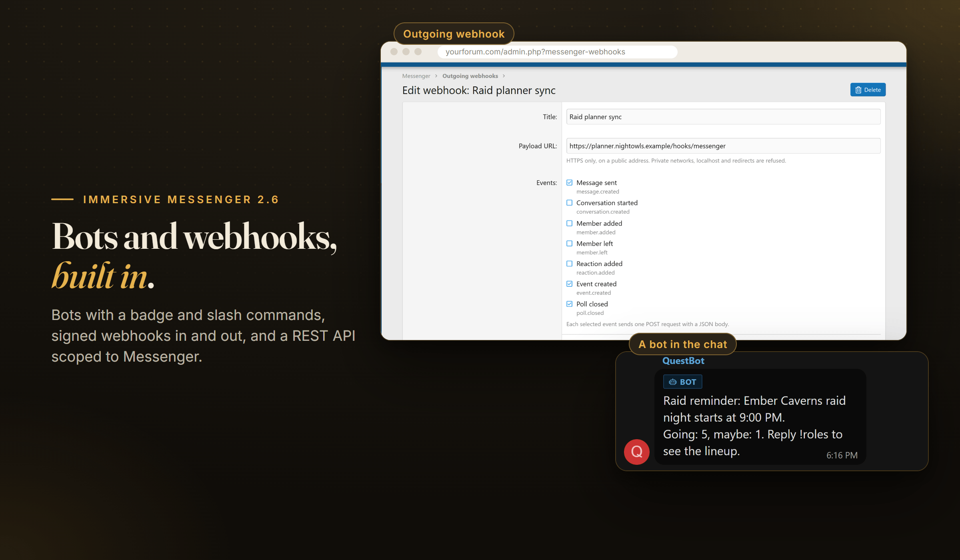Focus the Payload URL field
Screen dimensions: 960x560
[x=723, y=146]
